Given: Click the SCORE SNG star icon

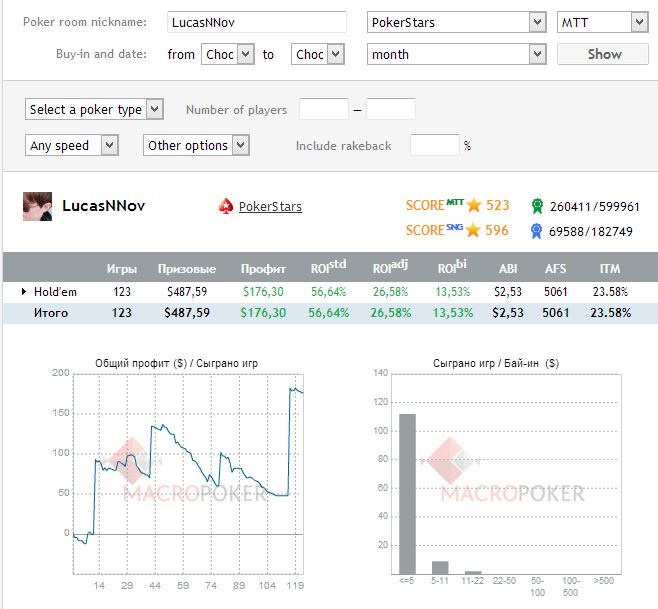Looking at the screenshot, I should click(473, 230).
